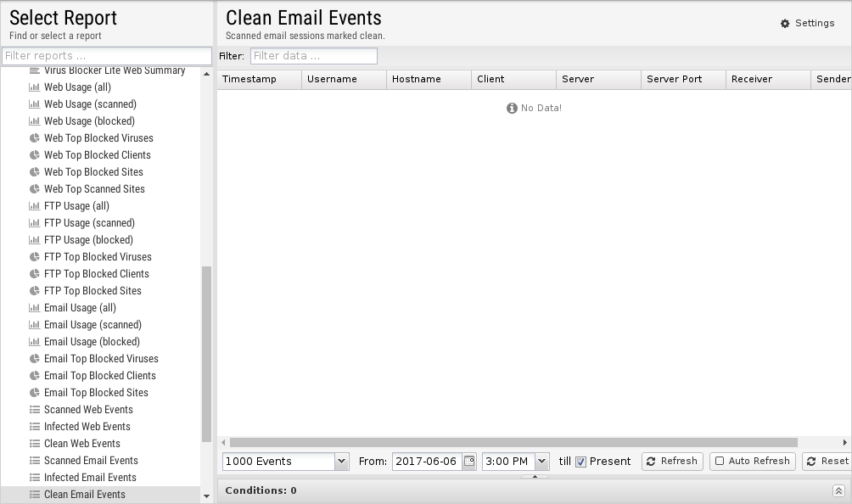This screenshot has height=504, width=852.
Task: Click report list scroll up arrow
Action: [206, 74]
